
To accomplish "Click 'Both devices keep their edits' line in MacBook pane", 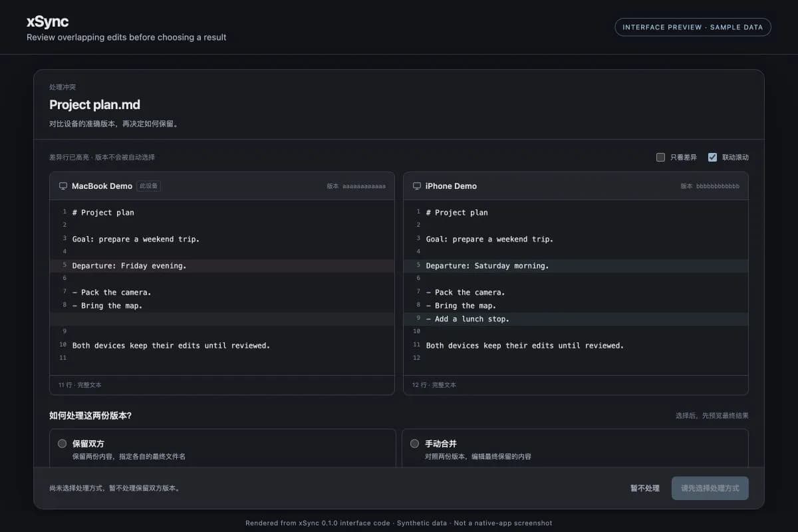I will [171, 345].
